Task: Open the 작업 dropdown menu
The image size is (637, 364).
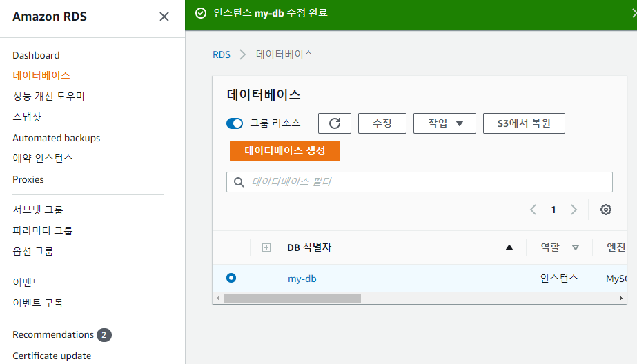Action: click(x=444, y=123)
